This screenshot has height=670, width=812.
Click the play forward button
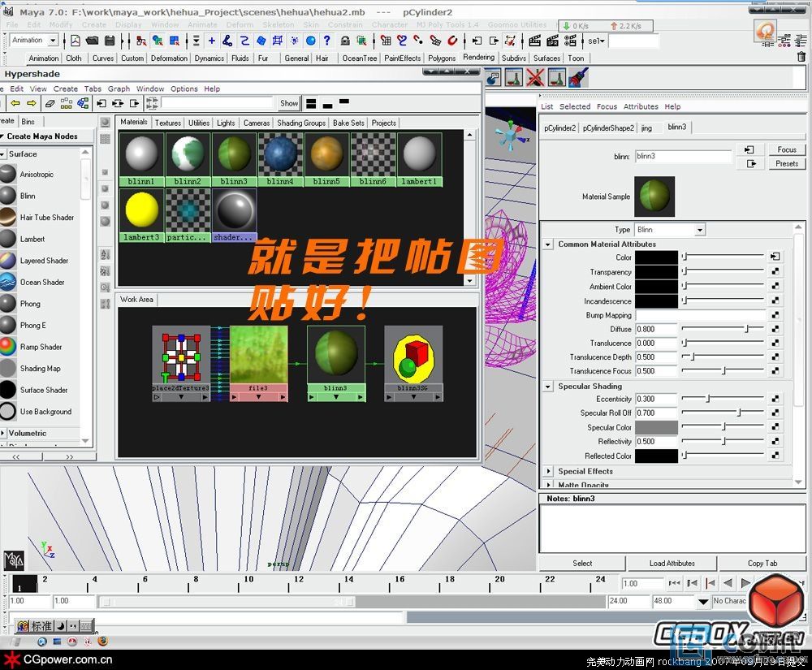click(x=745, y=584)
